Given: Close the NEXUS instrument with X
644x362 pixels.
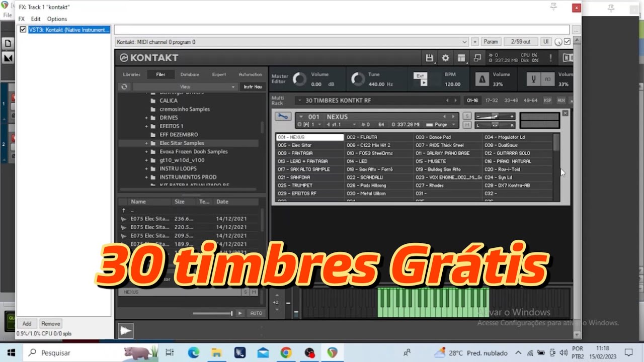Looking at the screenshot, I should click(565, 114).
